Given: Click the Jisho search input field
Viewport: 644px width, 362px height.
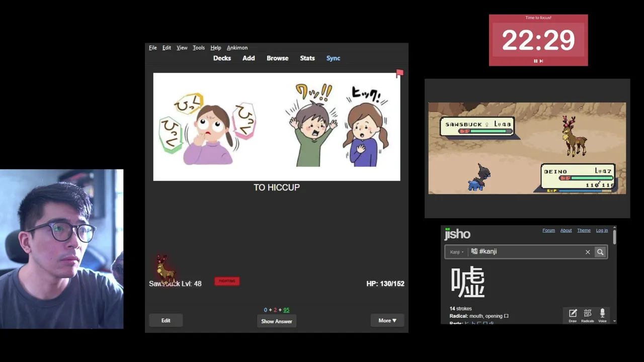Looking at the screenshot, I should click(x=525, y=252).
